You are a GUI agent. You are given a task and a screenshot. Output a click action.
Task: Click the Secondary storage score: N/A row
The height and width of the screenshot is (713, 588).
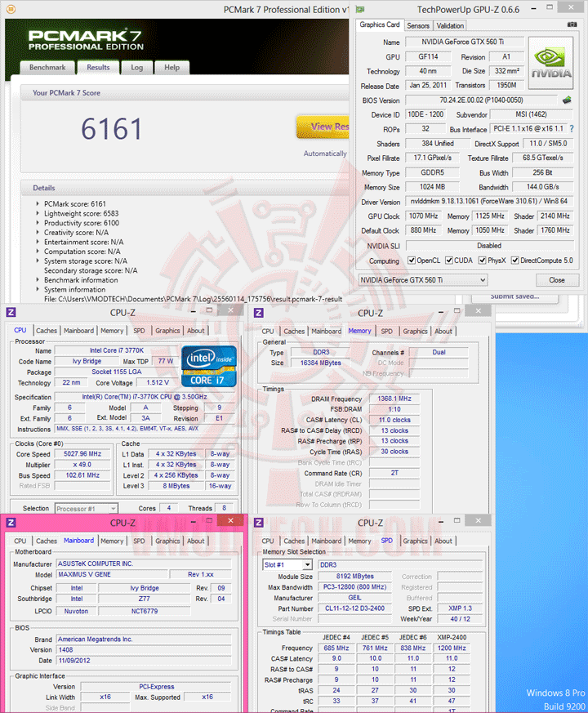[x=91, y=270]
